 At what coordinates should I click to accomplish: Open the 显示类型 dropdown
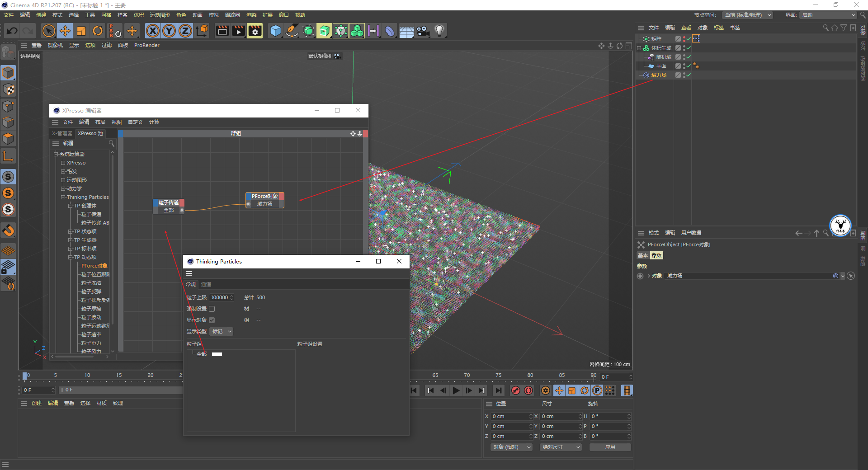(221, 331)
